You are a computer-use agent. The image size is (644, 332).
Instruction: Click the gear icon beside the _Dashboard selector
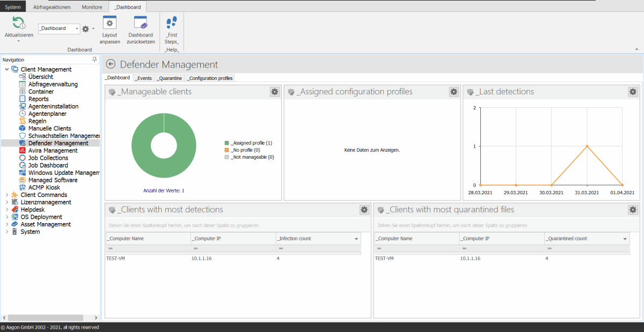point(84,28)
